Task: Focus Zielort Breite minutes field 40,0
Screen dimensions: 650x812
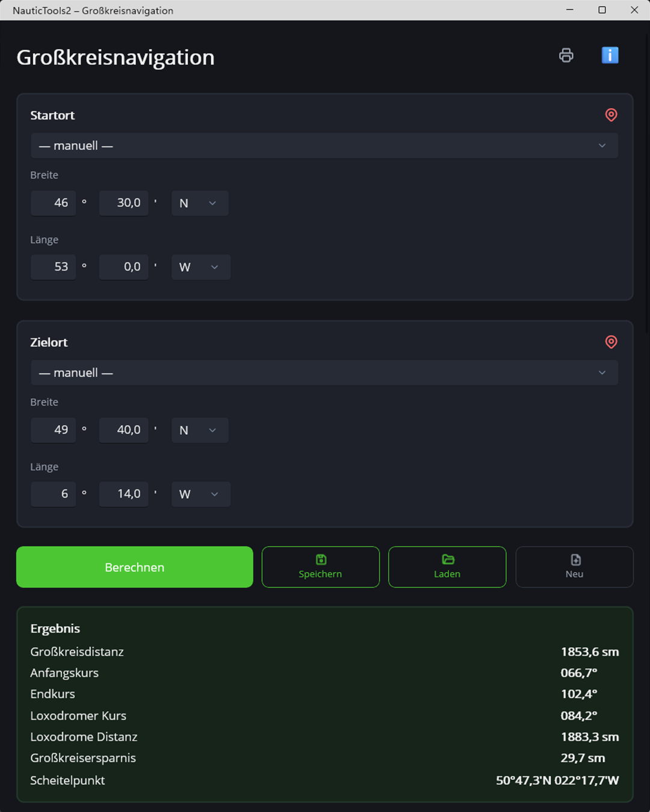Action: 124,430
